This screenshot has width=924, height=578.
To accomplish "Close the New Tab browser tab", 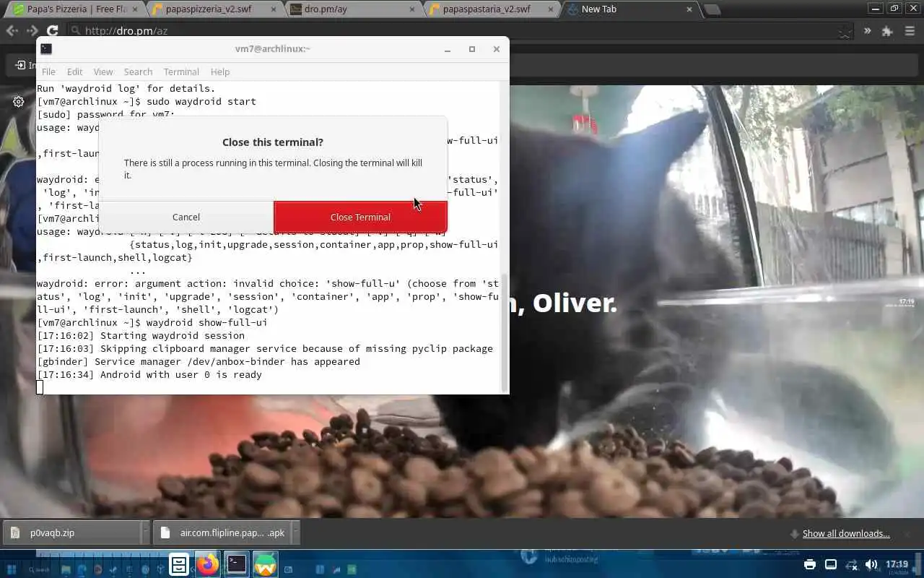I will [x=689, y=9].
